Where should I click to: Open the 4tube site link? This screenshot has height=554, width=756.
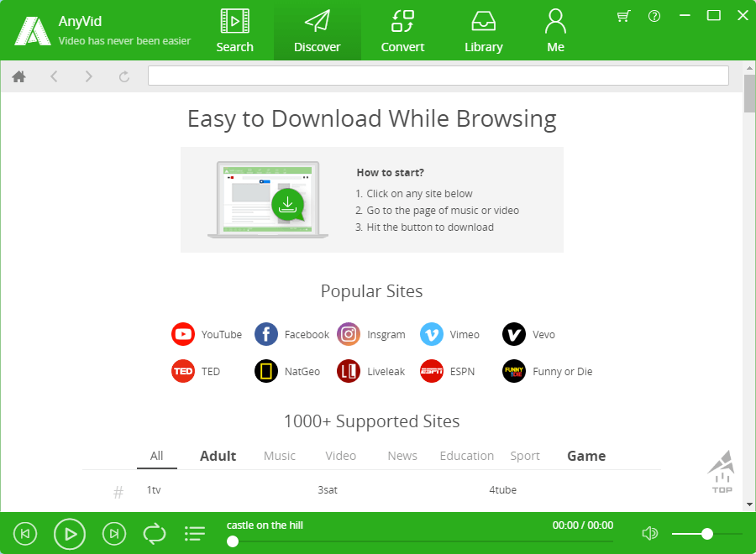503,490
